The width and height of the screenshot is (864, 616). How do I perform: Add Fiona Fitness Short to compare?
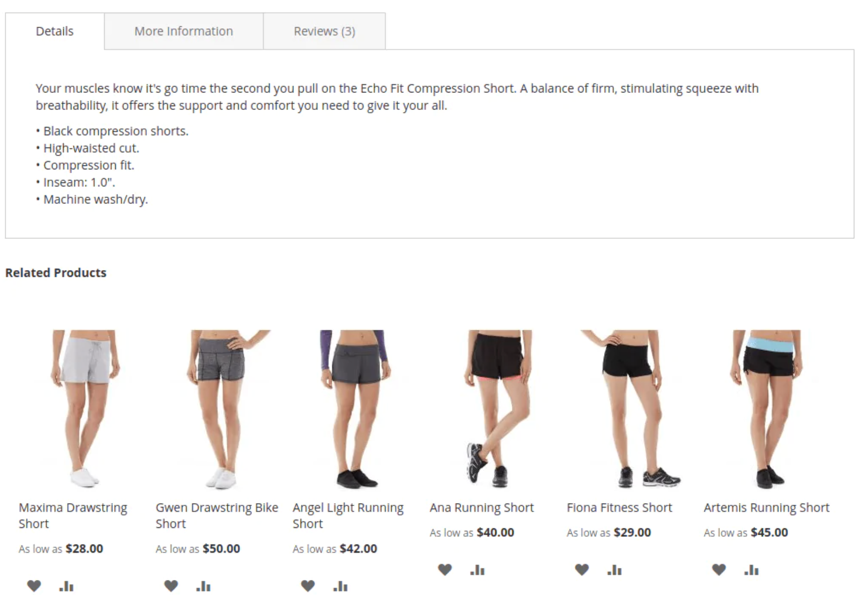coord(614,570)
